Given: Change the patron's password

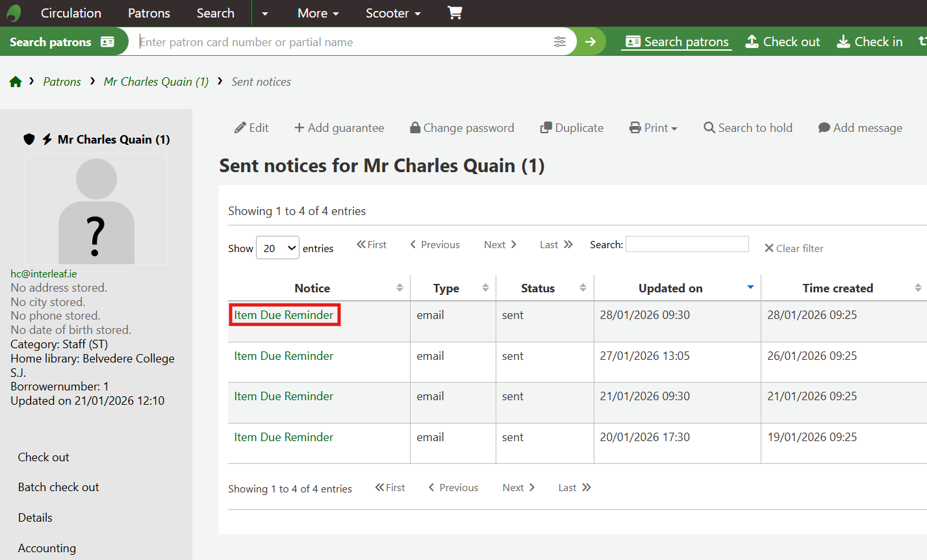Looking at the screenshot, I should click(x=462, y=128).
